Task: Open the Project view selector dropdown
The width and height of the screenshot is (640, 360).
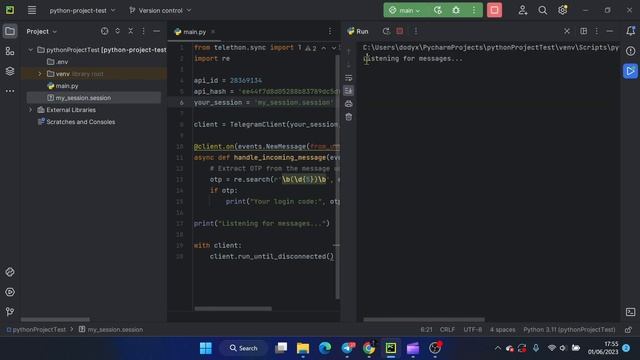Action: 41,31
